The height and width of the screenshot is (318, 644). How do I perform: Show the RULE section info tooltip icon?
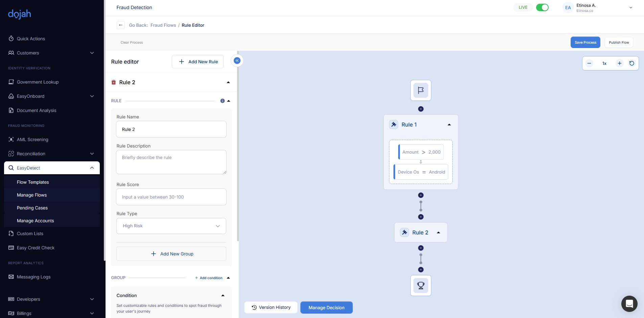click(x=222, y=101)
